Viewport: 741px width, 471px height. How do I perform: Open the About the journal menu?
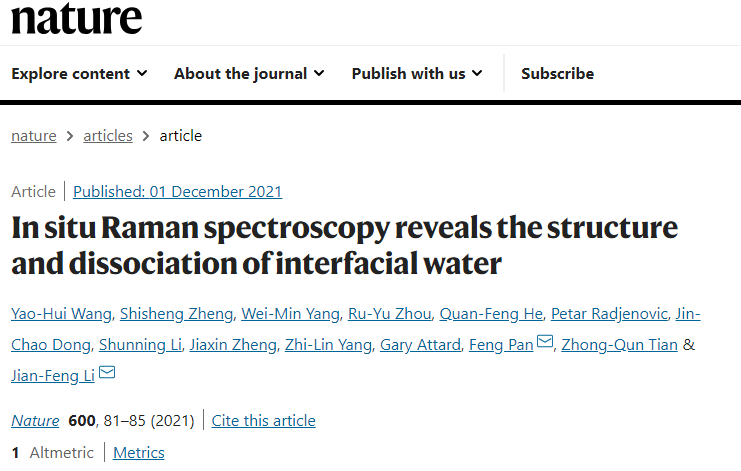(249, 74)
